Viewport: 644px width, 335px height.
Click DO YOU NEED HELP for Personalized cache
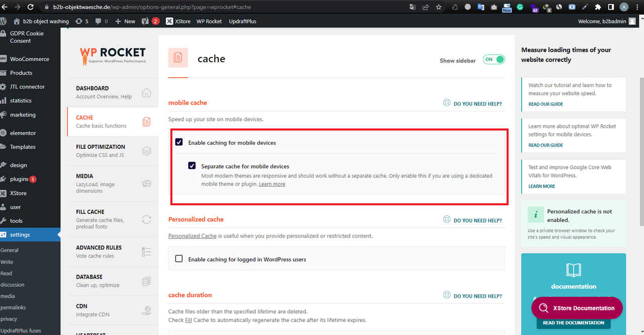click(x=477, y=220)
